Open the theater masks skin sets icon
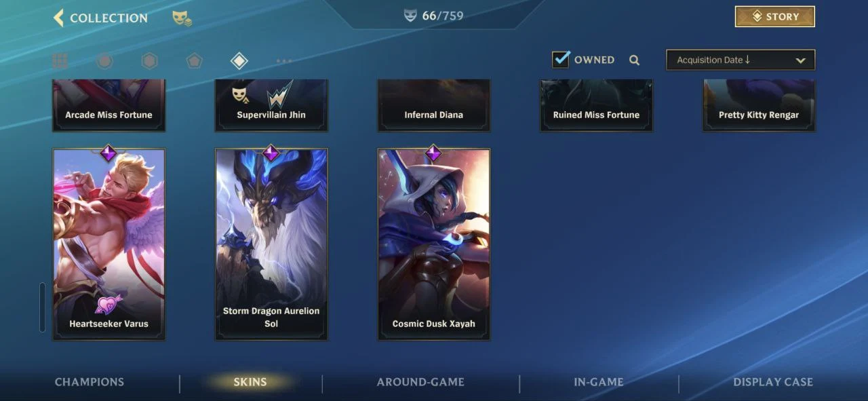The height and width of the screenshot is (401, 868). [182, 18]
